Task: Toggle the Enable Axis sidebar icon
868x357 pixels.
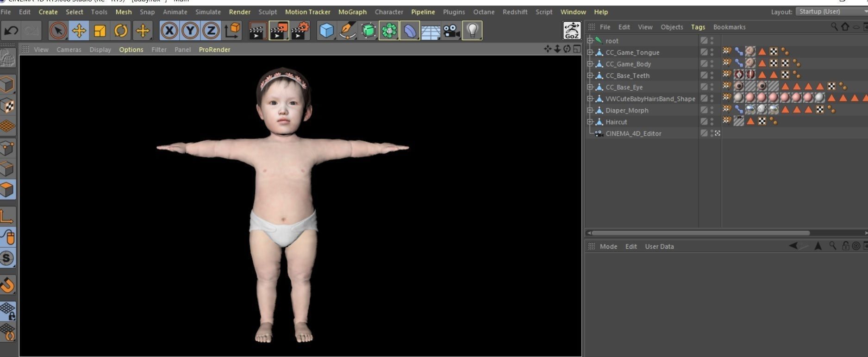Action: [7, 216]
